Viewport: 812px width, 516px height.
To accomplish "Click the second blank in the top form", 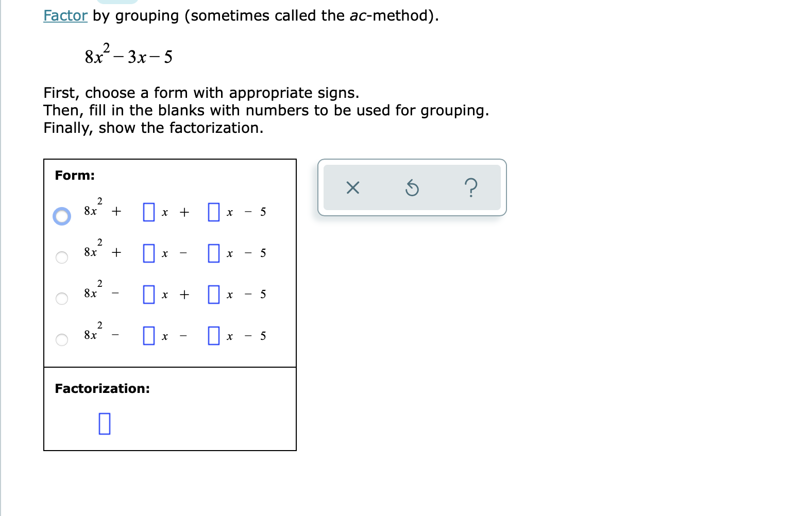I will (213, 211).
